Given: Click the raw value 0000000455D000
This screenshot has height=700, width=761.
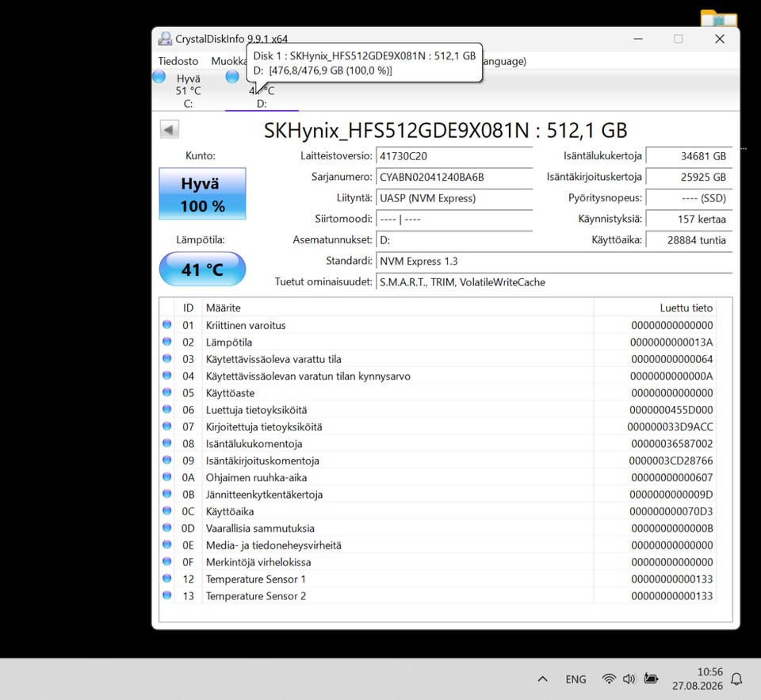Looking at the screenshot, I should [671, 410].
